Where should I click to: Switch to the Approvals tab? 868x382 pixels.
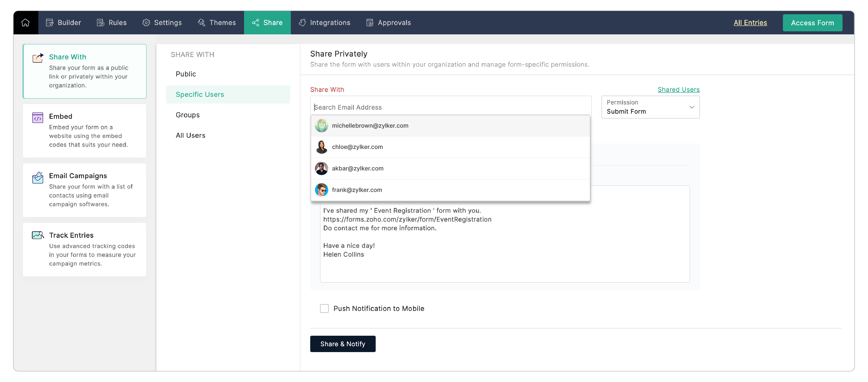[389, 23]
